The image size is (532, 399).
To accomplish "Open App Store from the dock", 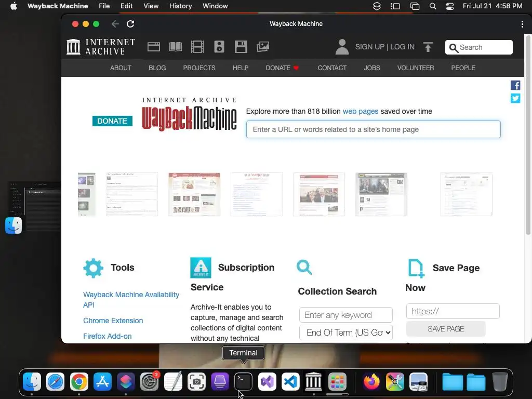I will 102,382.
